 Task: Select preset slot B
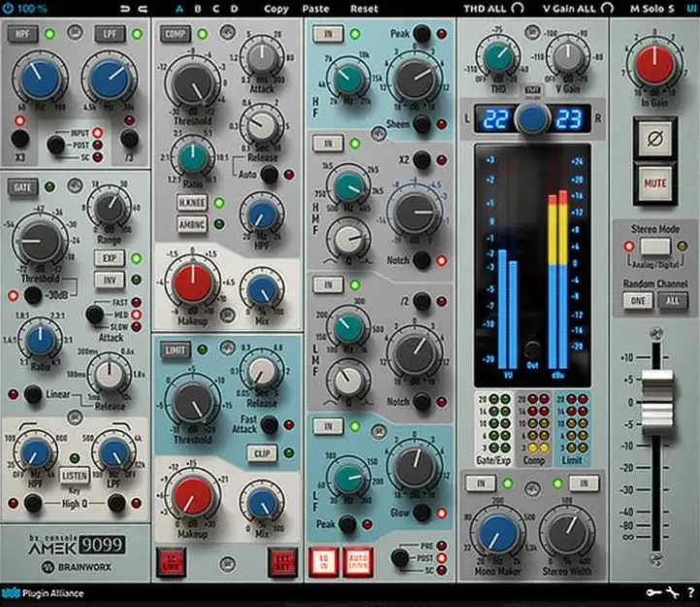click(x=198, y=9)
